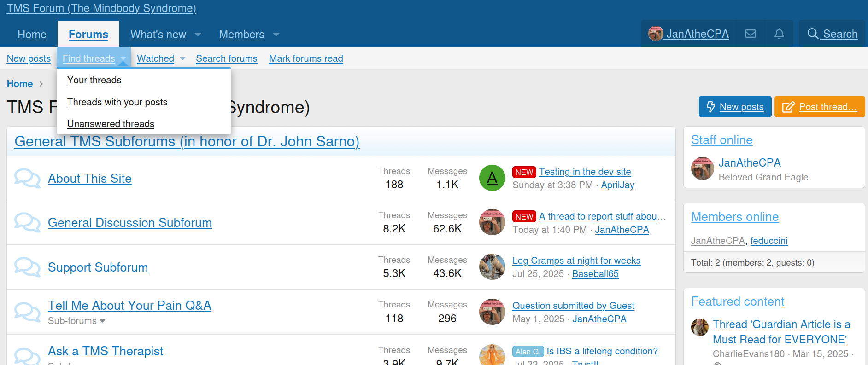Open 'Leg Cramps at night for weeks' thread
868x365 pixels.
tap(576, 261)
